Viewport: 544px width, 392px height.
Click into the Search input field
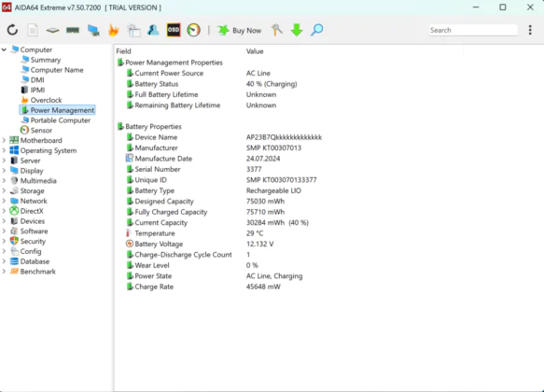[x=473, y=30]
